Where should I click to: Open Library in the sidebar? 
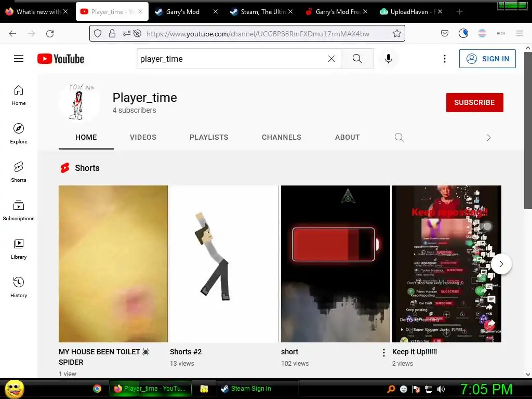pyautogui.click(x=19, y=249)
